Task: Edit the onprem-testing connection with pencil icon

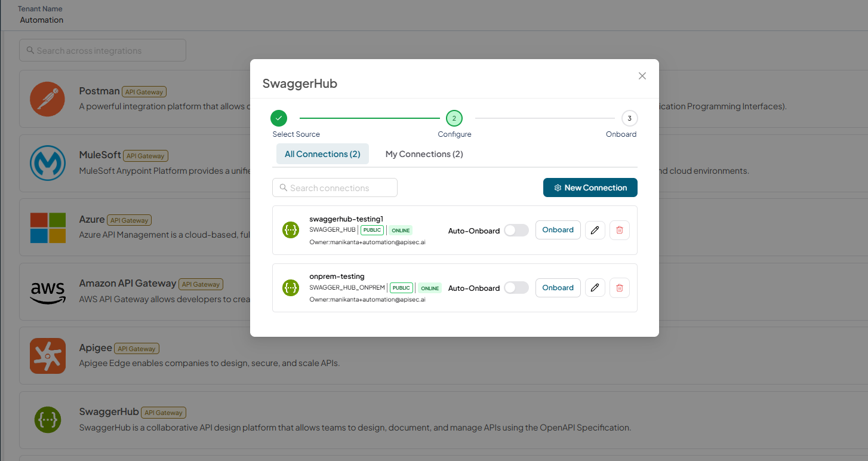Action: click(595, 288)
